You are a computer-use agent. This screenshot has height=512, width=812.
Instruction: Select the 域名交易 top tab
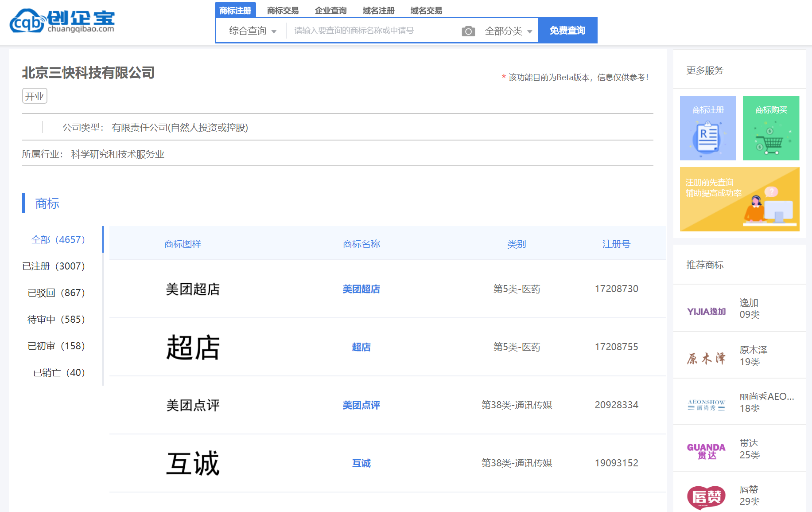click(x=426, y=10)
